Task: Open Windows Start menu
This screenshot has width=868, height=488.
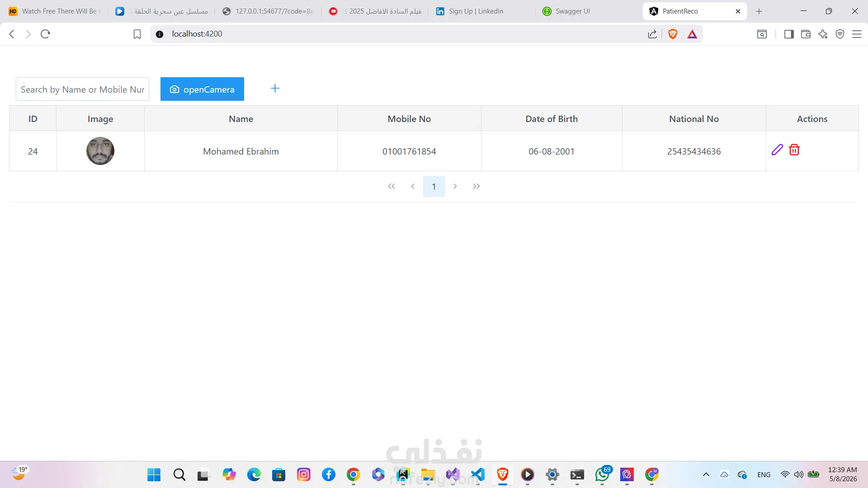Action: [154, 474]
